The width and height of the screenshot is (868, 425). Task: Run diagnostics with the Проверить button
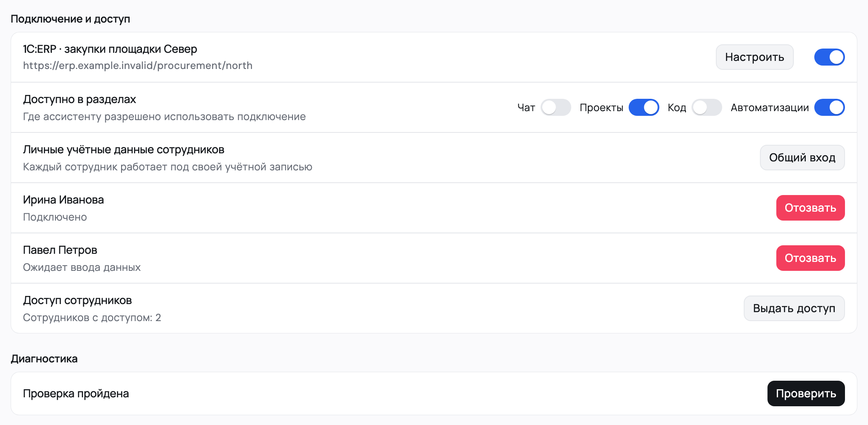pyautogui.click(x=806, y=393)
